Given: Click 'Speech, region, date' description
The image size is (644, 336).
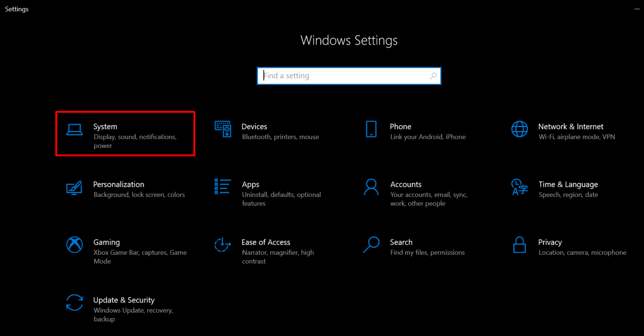Looking at the screenshot, I should tap(569, 195).
